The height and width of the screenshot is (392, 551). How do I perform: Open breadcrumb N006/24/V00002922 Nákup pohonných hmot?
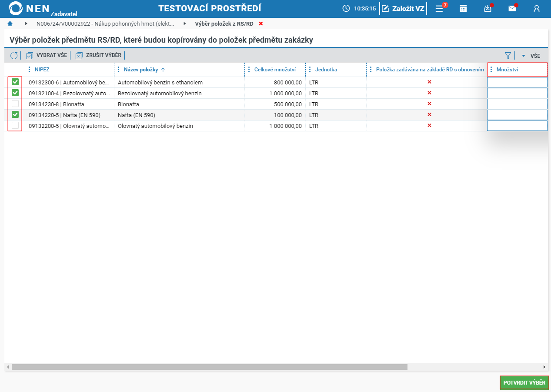click(105, 23)
